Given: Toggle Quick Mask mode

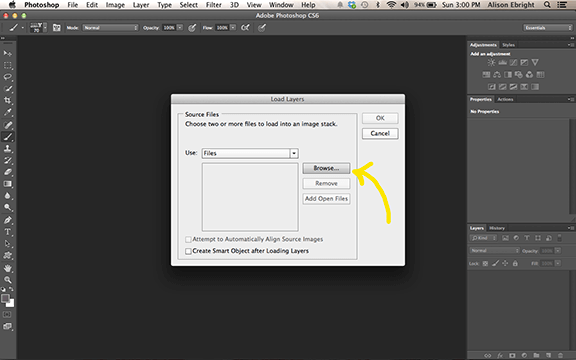Looking at the screenshot, I should 7,314.
